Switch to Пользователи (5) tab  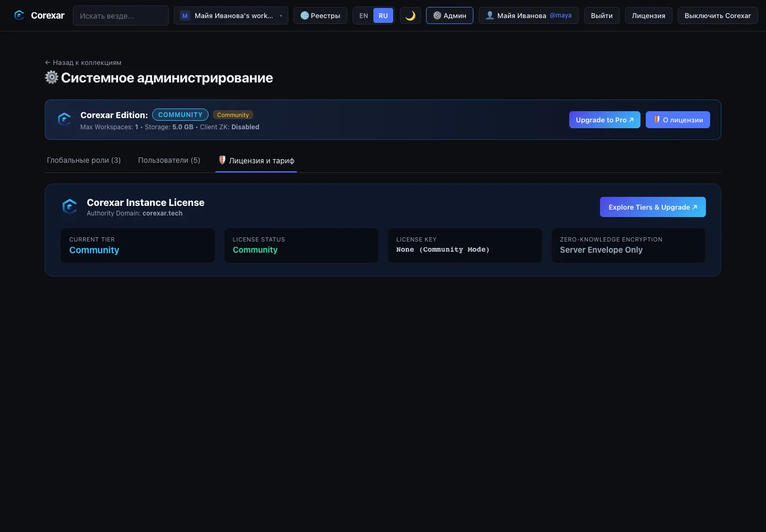click(169, 160)
